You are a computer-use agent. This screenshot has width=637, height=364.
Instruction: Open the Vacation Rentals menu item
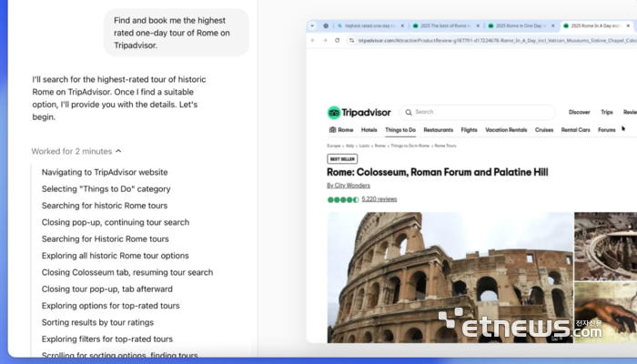pos(505,130)
